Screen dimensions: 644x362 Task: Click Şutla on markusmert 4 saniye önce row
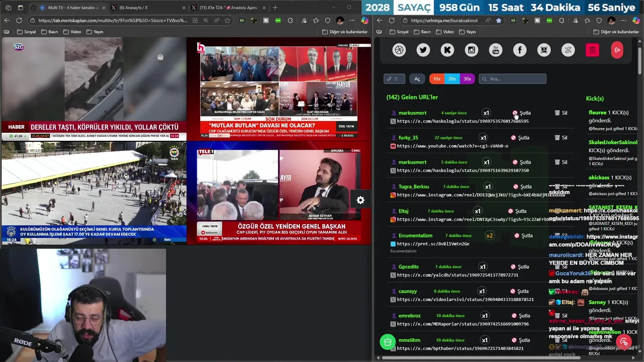click(x=522, y=113)
